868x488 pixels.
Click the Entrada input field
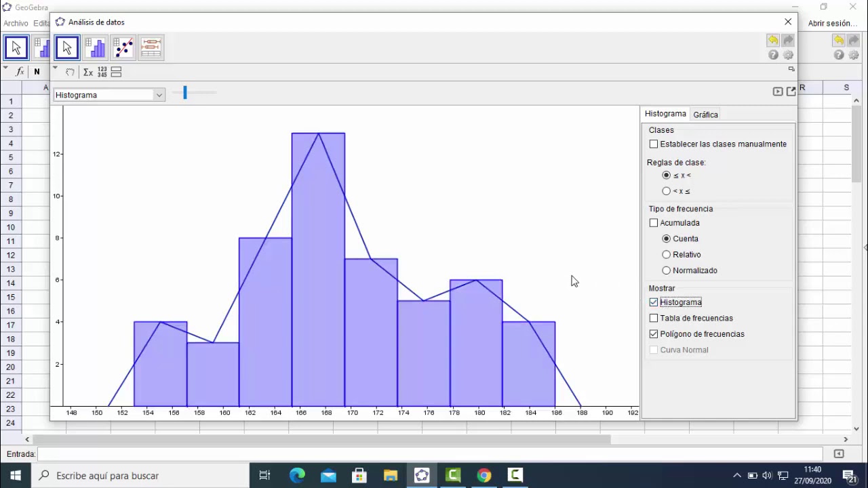click(x=430, y=453)
